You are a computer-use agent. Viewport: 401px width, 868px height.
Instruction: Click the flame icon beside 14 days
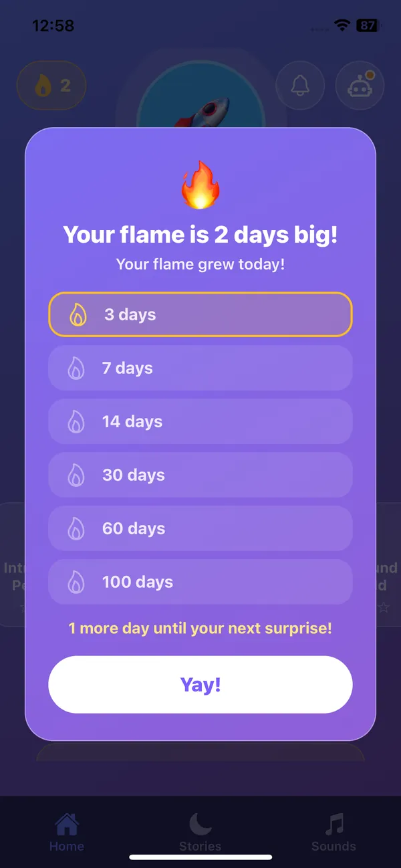76,421
